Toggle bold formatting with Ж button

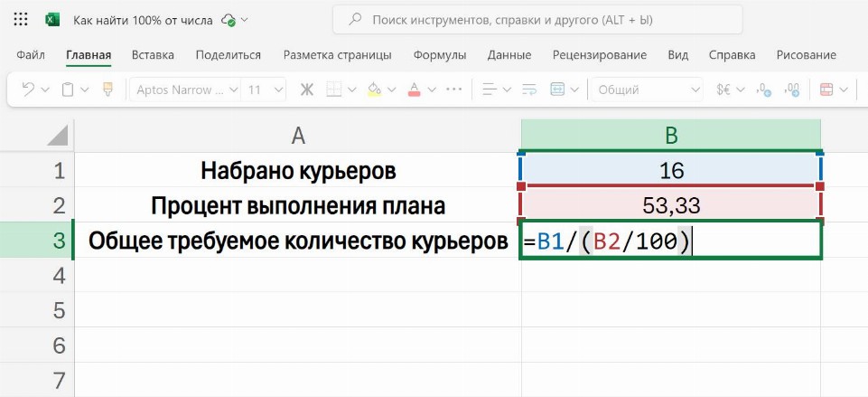click(x=306, y=90)
